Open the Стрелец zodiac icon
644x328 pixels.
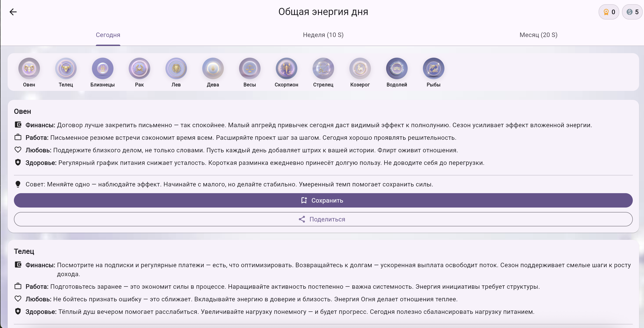323,68
